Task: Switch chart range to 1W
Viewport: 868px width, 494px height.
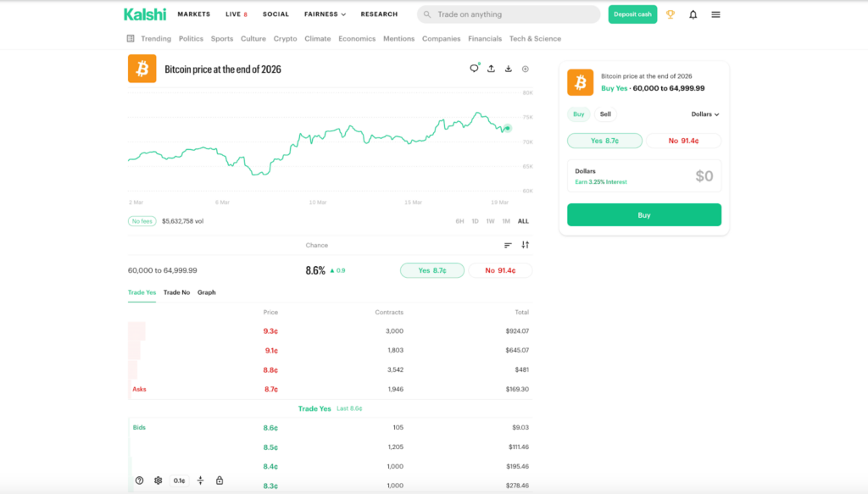Action: click(490, 221)
